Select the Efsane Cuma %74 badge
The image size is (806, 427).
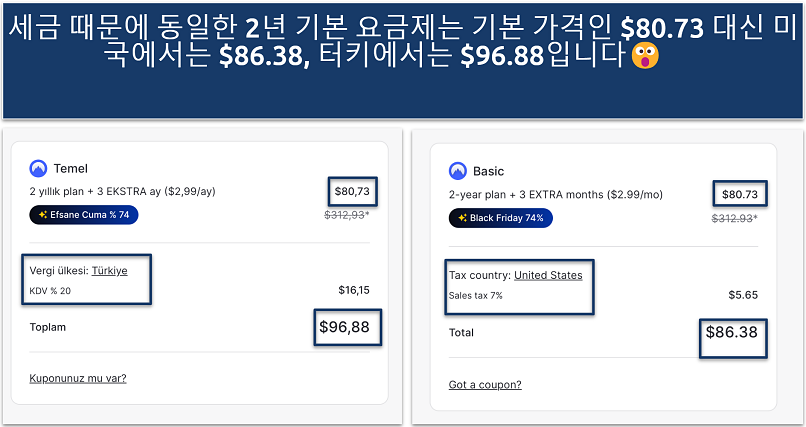click(x=85, y=214)
